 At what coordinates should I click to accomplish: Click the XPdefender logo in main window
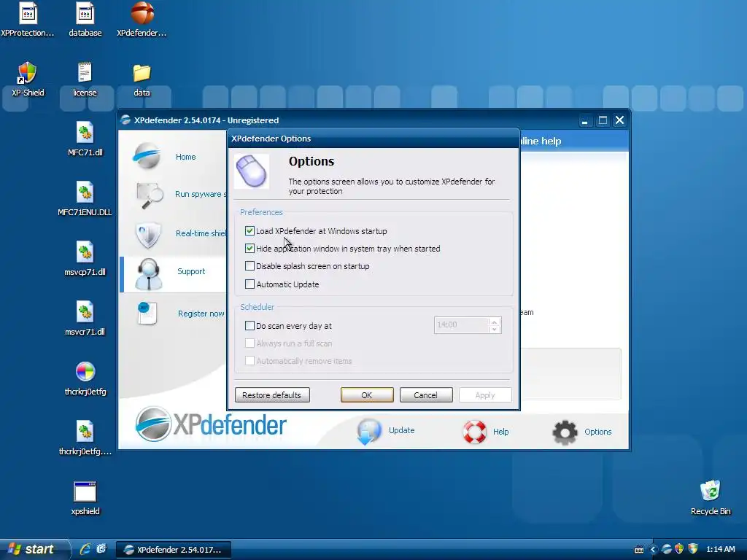pyautogui.click(x=211, y=425)
